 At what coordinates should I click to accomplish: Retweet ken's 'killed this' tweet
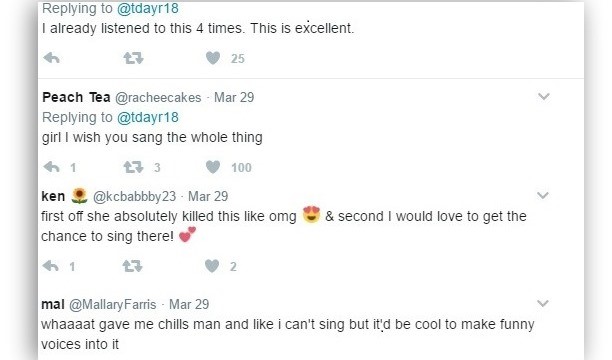pos(133,266)
